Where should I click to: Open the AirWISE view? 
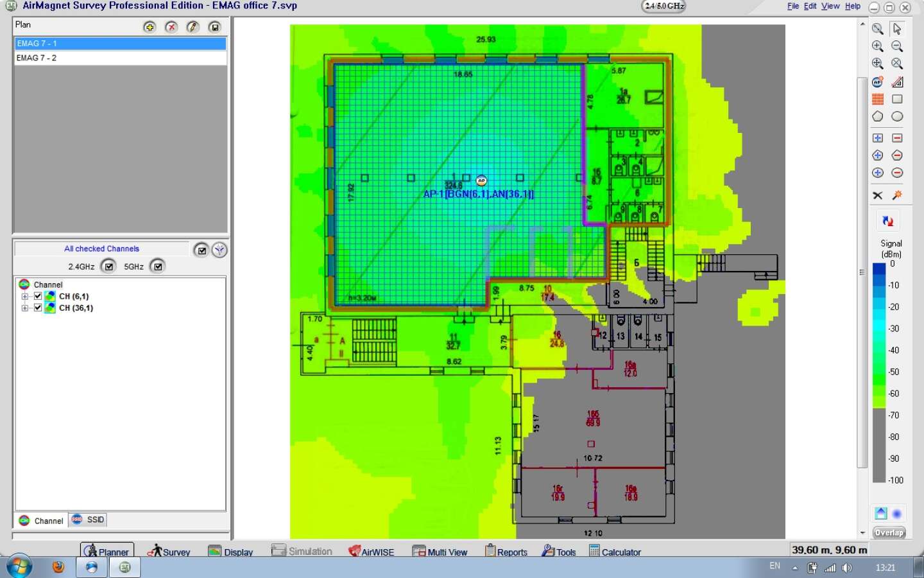coord(371,551)
